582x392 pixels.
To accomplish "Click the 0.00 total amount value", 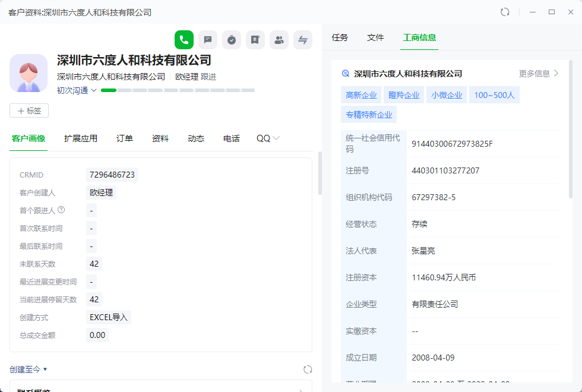I will click(x=97, y=335).
